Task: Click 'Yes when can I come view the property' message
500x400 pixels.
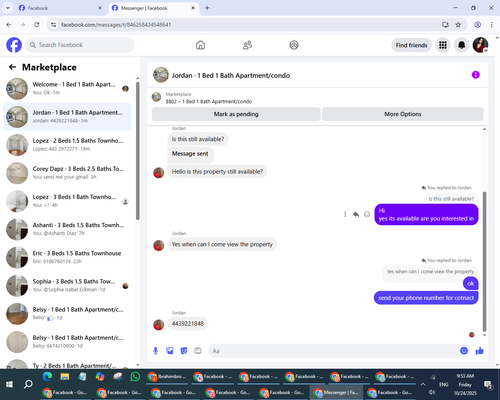Action: (222, 244)
